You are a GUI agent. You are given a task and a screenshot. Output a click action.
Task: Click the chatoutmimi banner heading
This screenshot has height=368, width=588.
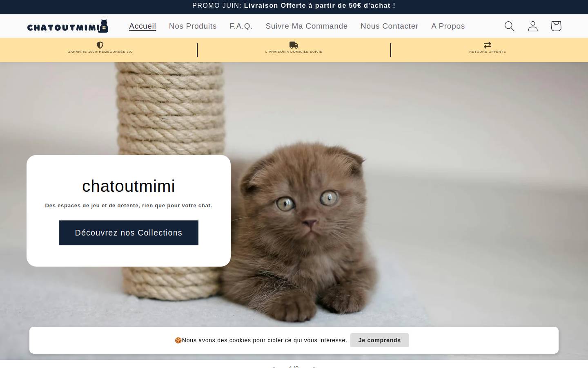pyautogui.click(x=129, y=186)
